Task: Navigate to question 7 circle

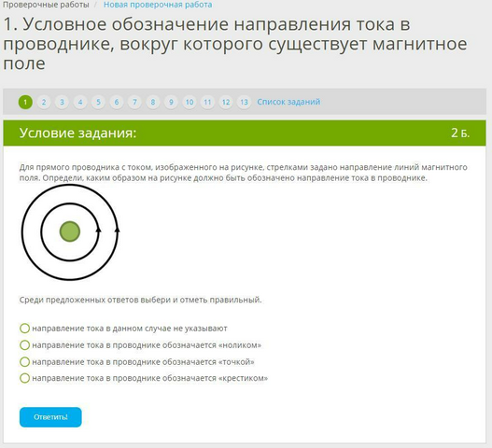Action: pyautogui.click(x=135, y=102)
